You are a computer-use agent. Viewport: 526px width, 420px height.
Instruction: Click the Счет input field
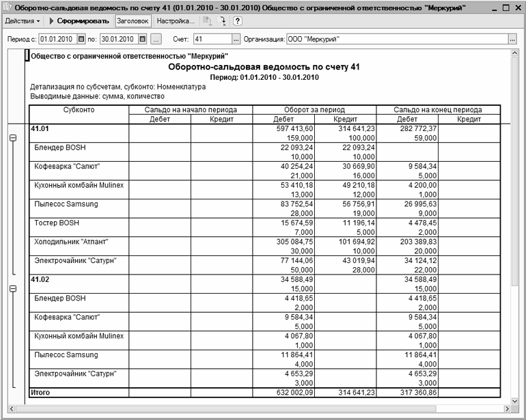212,39
